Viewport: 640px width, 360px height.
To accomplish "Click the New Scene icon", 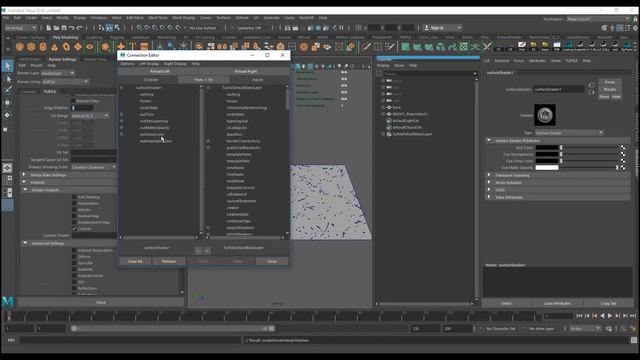I will [x=49, y=28].
